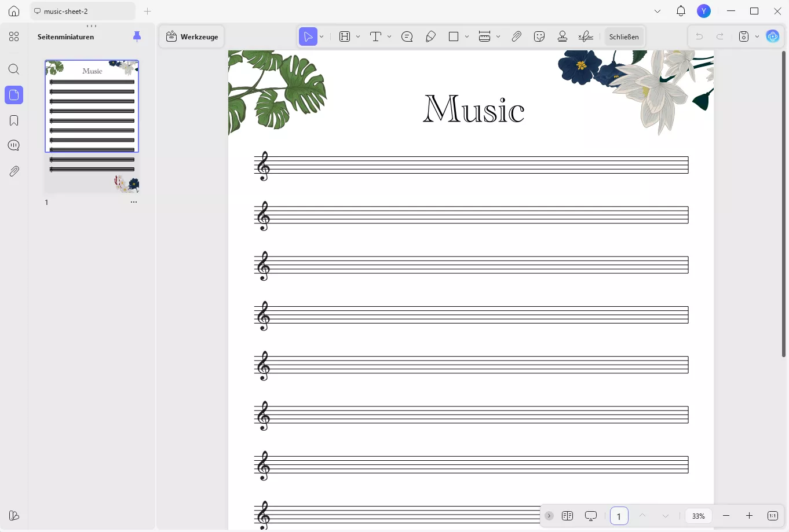789x532 pixels.
Task: Expand the save options dropdown arrow
Action: pyautogui.click(x=757, y=36)
